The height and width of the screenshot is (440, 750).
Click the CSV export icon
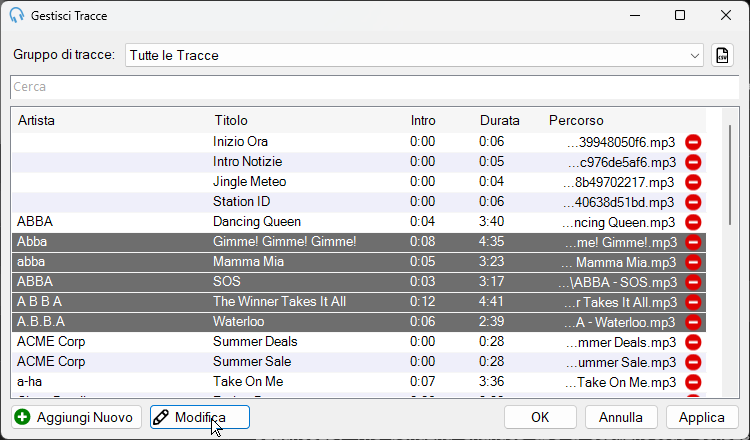coord(722,55)
